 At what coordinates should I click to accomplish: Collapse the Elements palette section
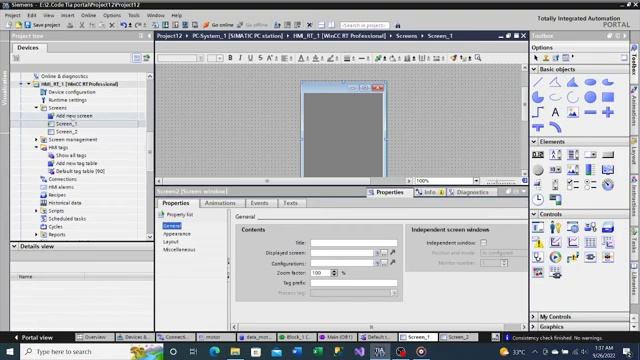pyautogui.click(x=534, y=142)
